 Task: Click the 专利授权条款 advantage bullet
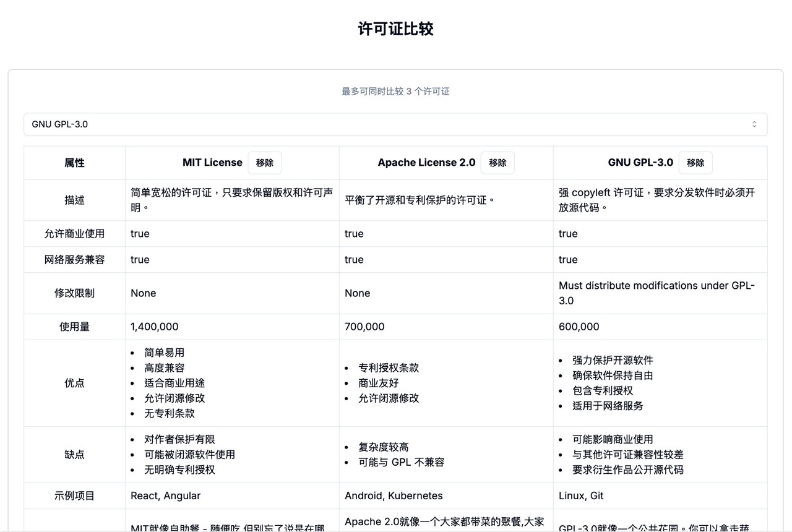(x=389, y=368)
